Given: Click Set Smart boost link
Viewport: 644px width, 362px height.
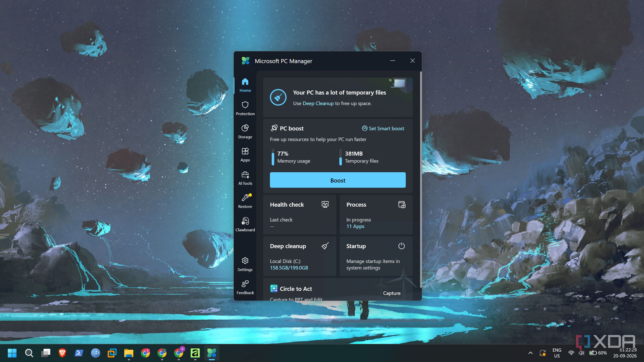Looking at the screenshot, I should click(383, 128).
